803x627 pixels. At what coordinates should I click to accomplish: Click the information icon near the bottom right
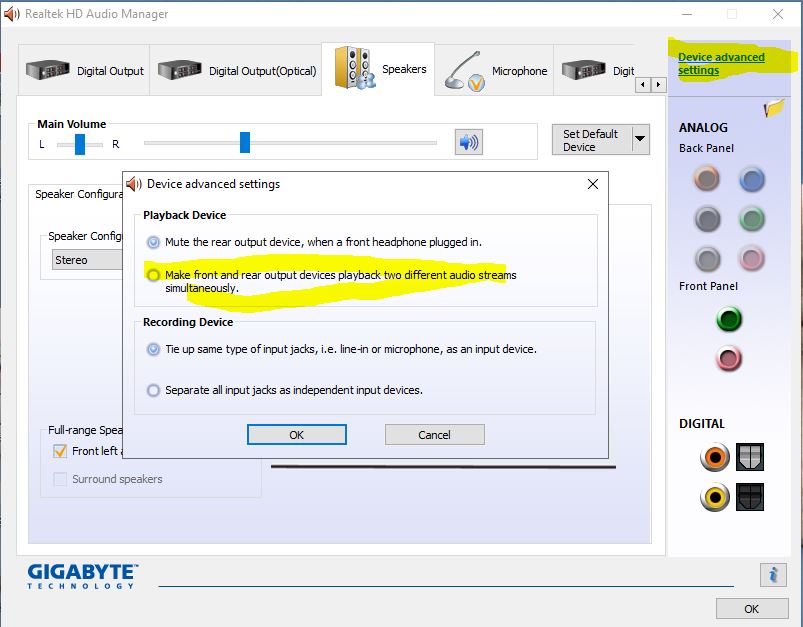point(772,574)
